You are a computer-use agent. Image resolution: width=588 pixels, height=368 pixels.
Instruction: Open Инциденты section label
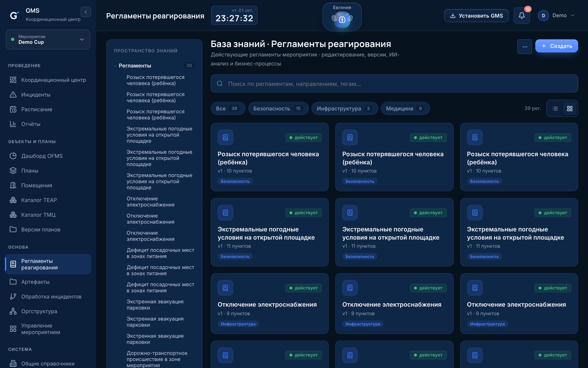36,95
